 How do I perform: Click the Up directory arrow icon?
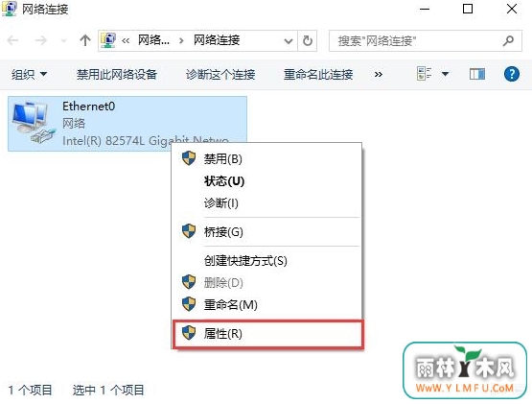point(85,40)
